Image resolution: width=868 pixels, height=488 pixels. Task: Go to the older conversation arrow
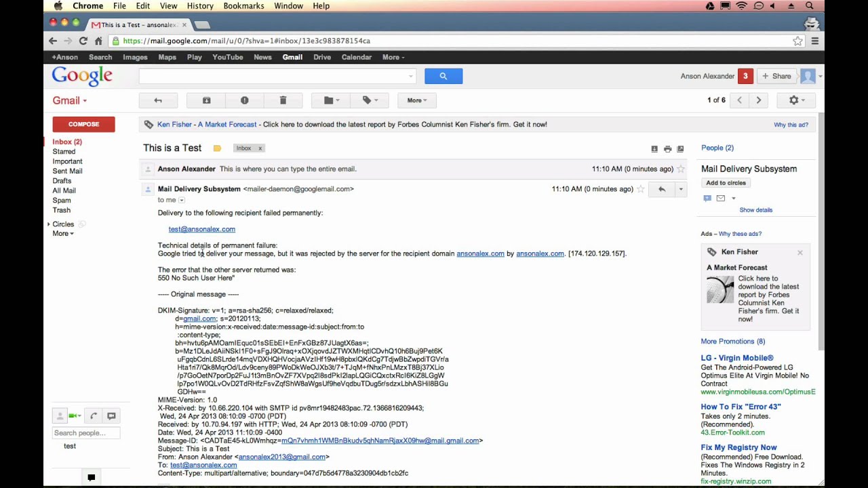[x=758, y=100]
